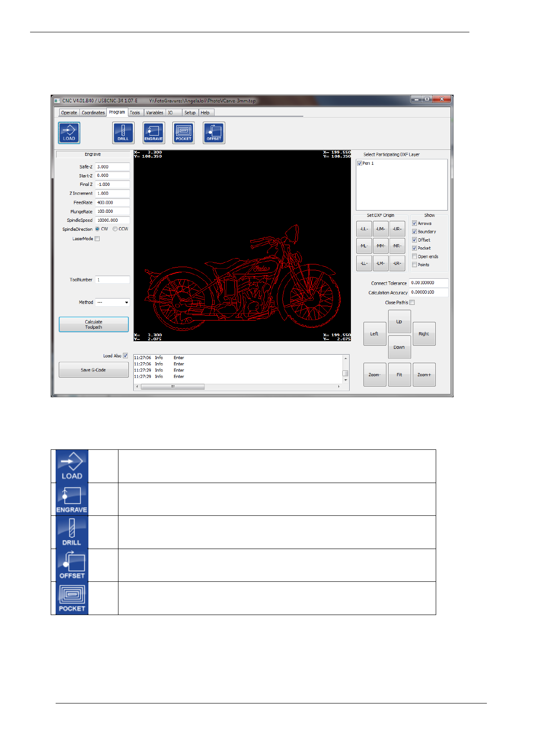The height and width of the screenshot is (756, 534).
Task: Click the log panel horizontal scrollbar
Action: [x=238, y=387]
